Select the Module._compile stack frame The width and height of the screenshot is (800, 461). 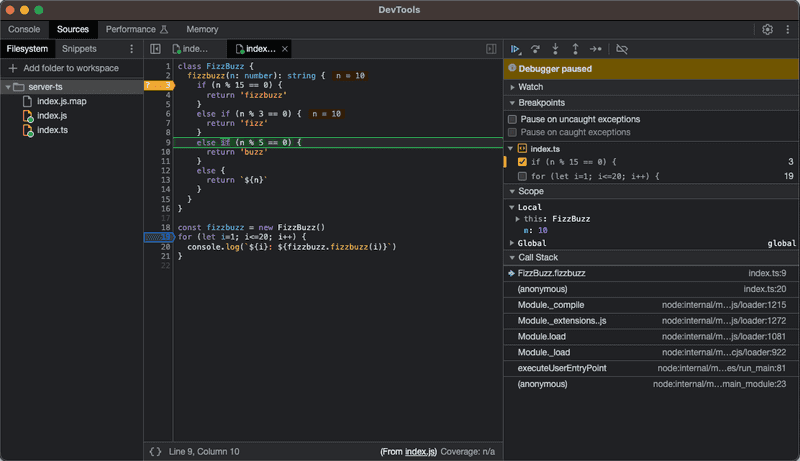click(652, 305)
